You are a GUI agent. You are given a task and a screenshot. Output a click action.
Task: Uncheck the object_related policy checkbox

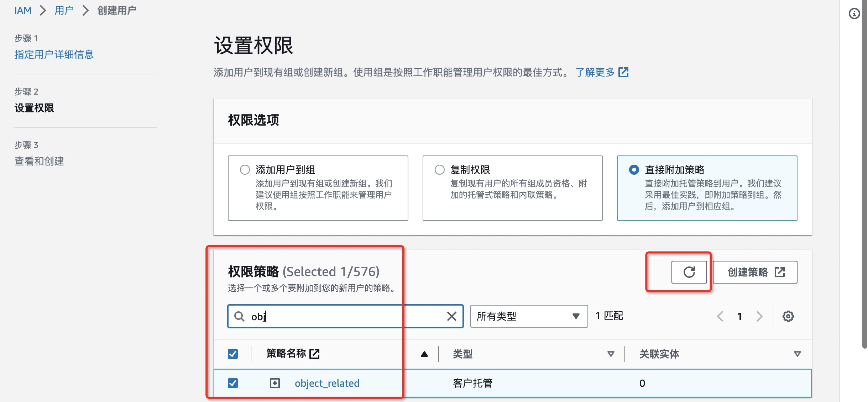coord(233,383)
